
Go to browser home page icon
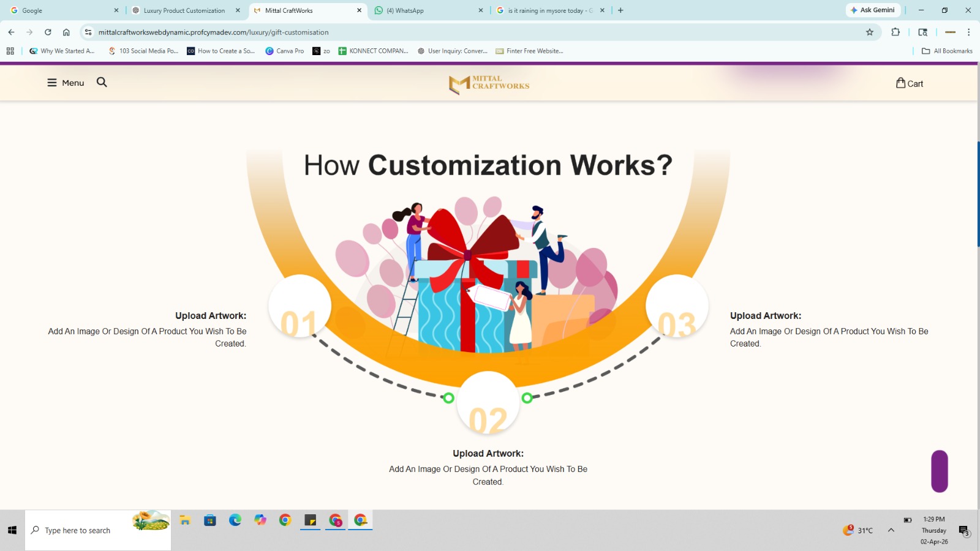point(66,32)
